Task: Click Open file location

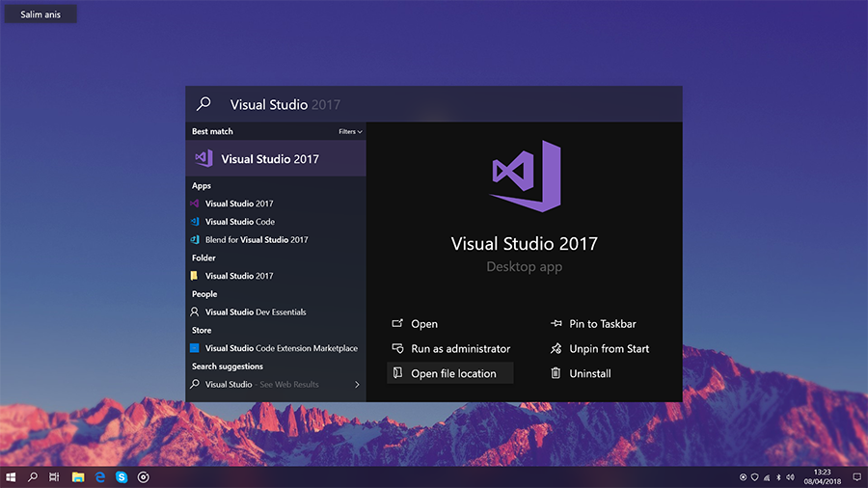Action: pyautogui.click(x=450, y=373)
